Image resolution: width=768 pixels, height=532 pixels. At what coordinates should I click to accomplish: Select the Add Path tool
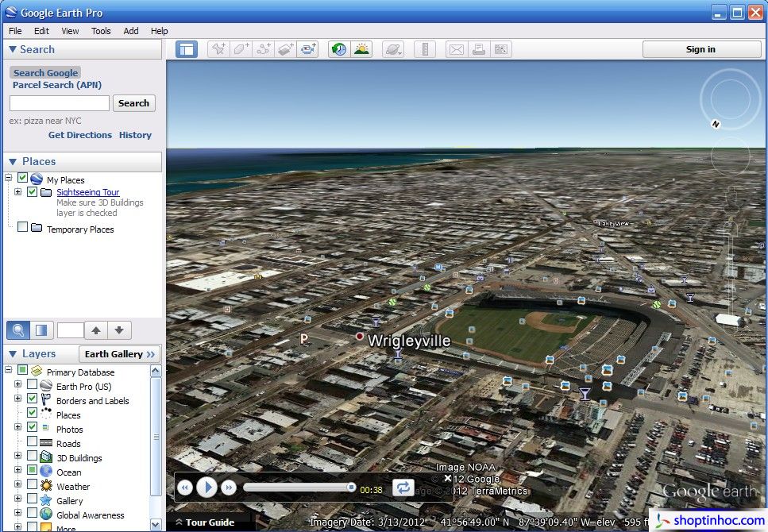point(262,48)
